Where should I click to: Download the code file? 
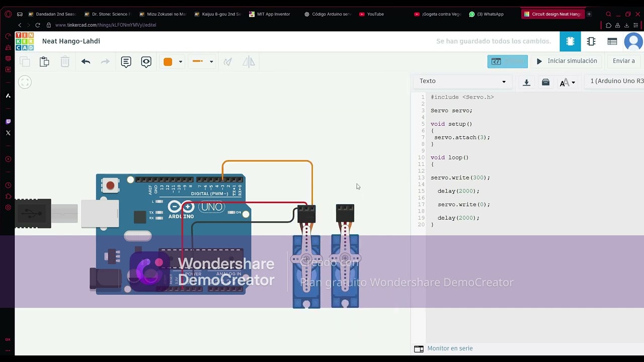[x=526, y=82]
